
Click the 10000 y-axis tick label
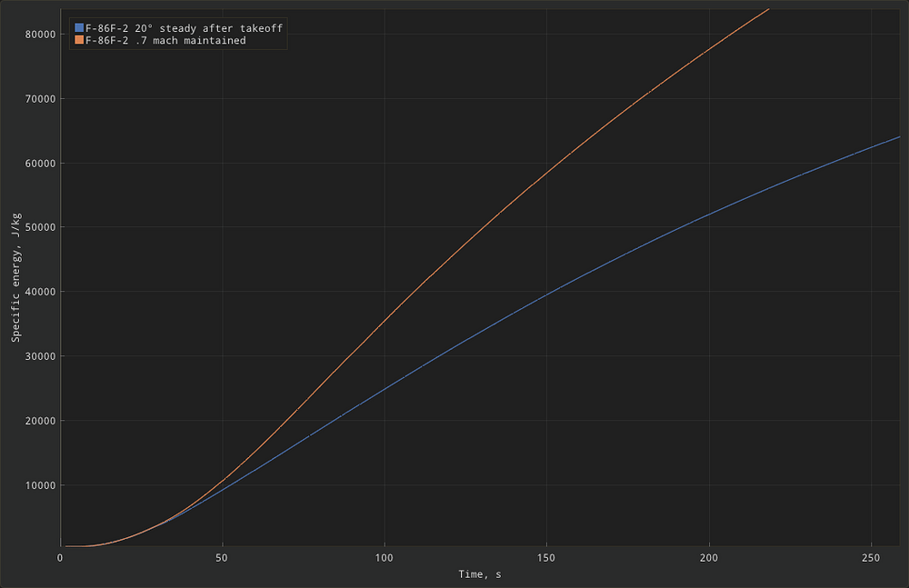[41, 485]
